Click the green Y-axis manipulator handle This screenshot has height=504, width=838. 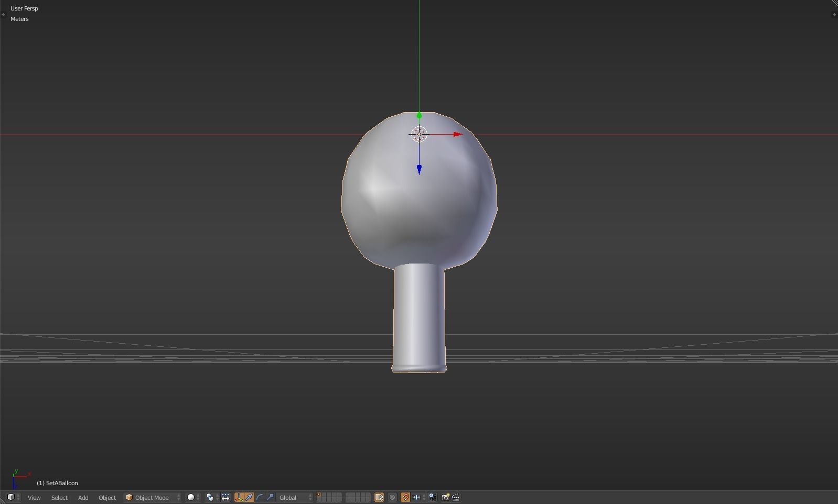point(419,115)
